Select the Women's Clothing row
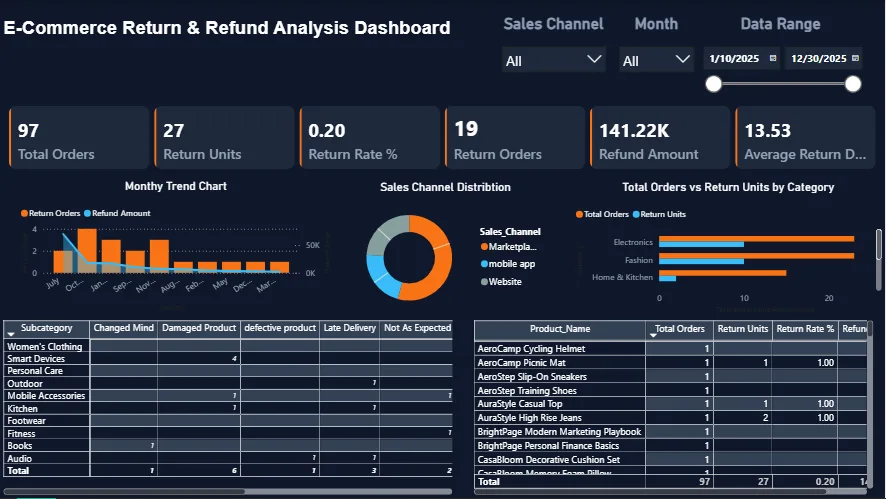The height and width of the screenshot is (499, 886). [228, 346]
